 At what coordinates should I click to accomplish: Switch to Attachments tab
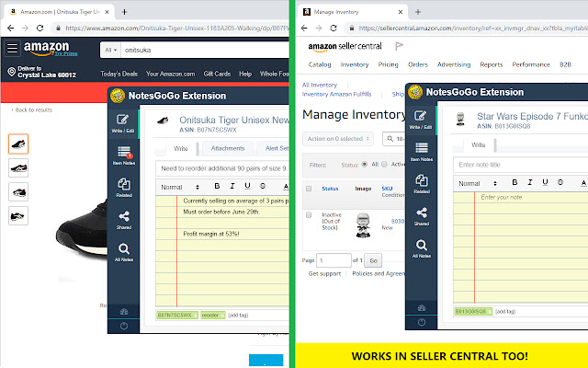pos(228,148)
